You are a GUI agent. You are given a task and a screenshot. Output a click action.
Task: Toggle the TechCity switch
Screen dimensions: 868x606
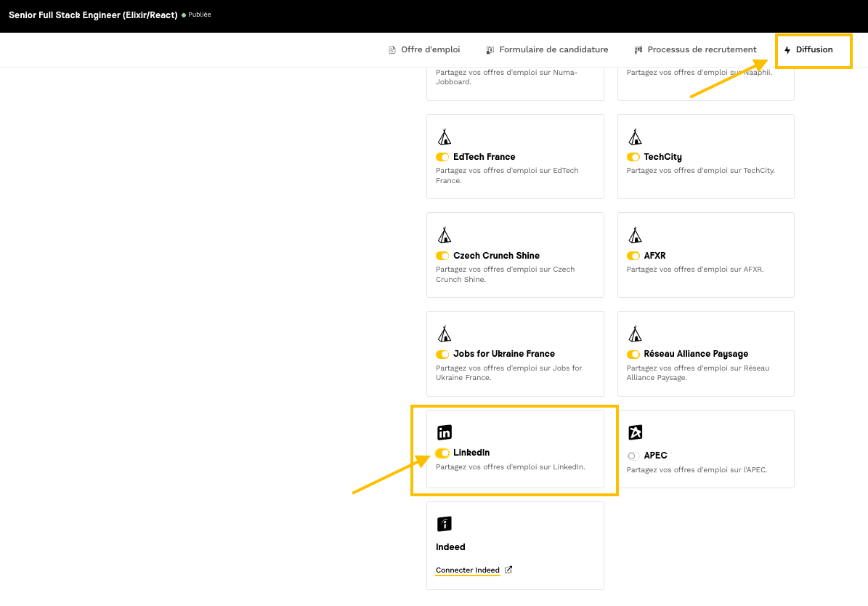pos(633,158)
